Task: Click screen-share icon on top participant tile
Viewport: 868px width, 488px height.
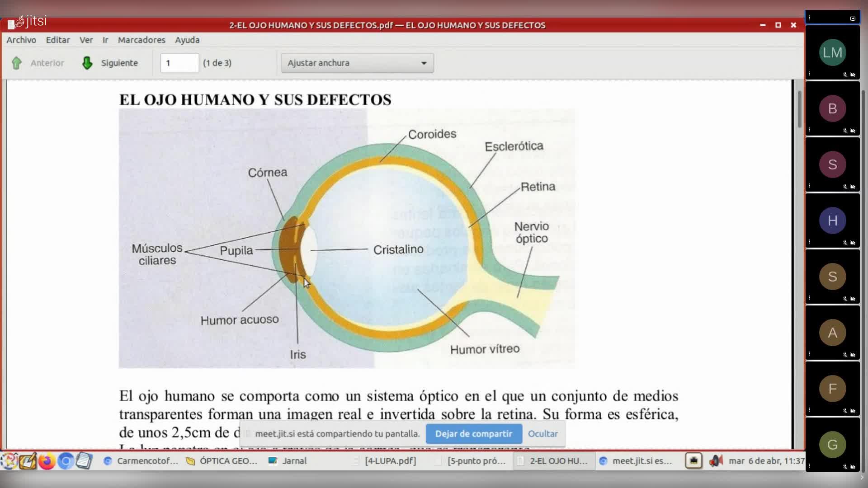Action: (853, 19)
